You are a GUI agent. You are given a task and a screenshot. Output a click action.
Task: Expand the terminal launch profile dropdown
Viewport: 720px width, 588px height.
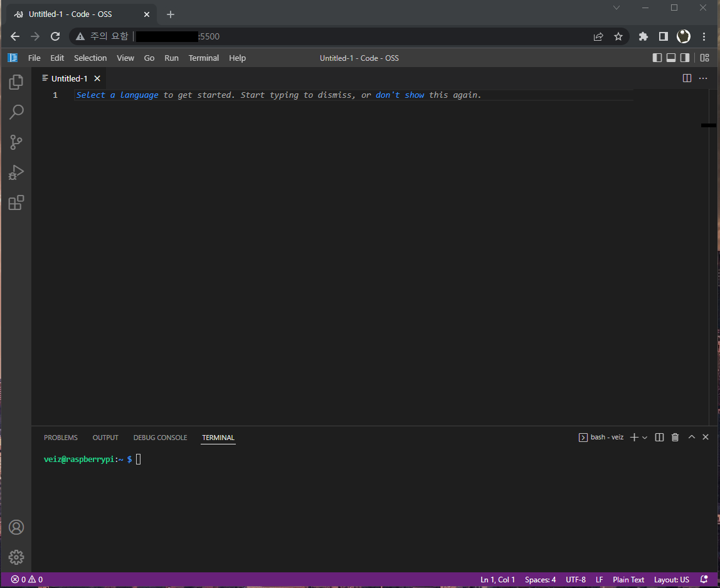645,438
